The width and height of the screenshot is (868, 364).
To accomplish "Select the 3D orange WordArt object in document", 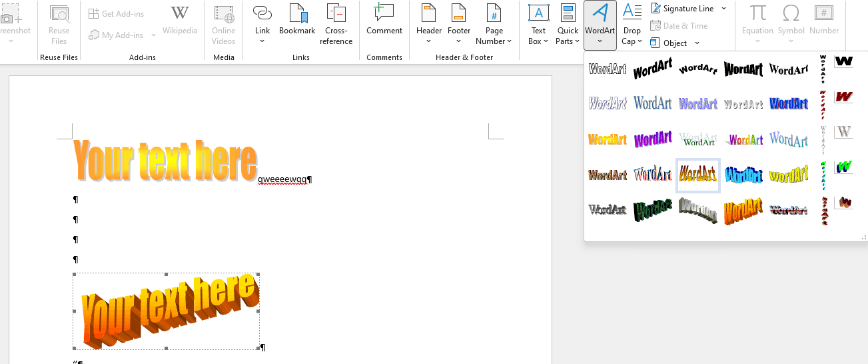I will 167,311.
